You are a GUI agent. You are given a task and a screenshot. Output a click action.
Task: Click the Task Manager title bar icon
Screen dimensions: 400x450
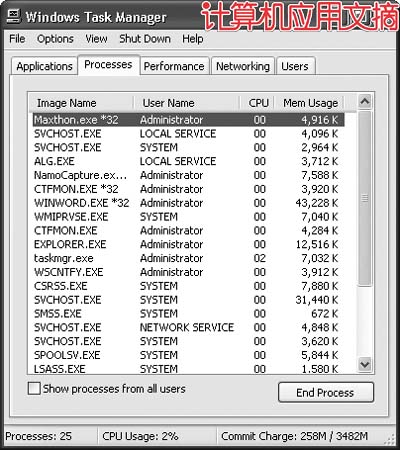[x=14, y=16]
